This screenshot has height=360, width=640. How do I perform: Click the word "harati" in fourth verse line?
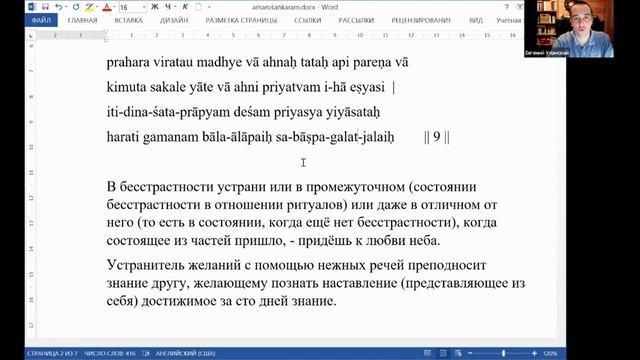(123, 137)
